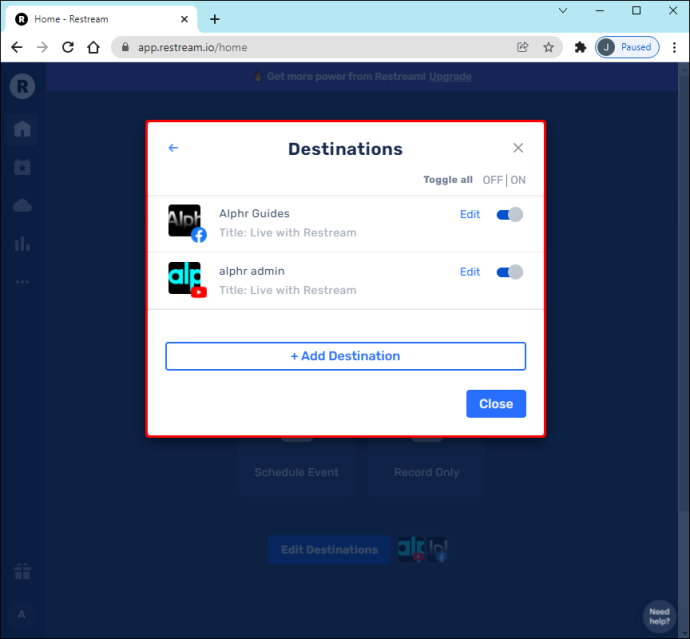Screen dimensions: 690x639
Task: Click Alphr Guides title Live with Restream
Action: coord(288,233)
